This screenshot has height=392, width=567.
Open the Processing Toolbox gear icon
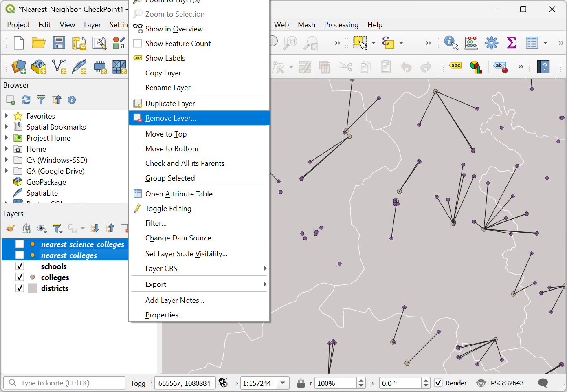click(492, 43)
